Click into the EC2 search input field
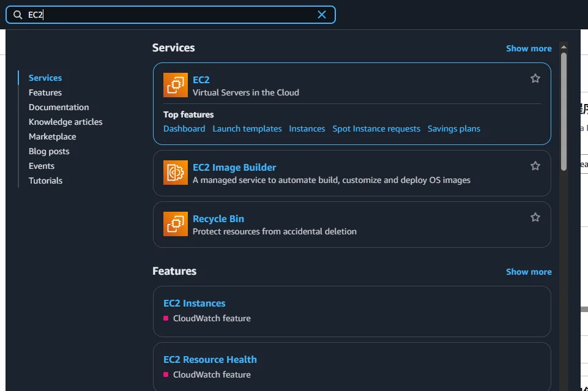This screenshot has width=588, height=391. (171, 15)
